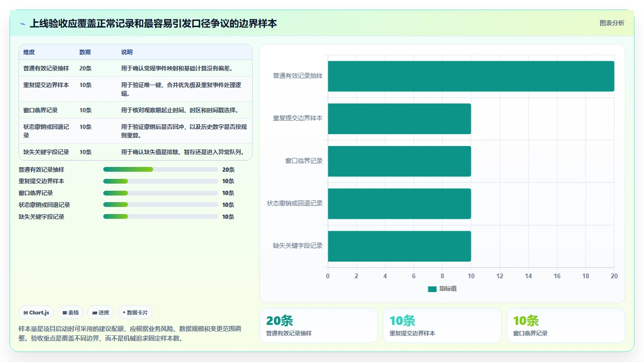
Task: Click the 10条 窗口临界记录 data card
Action: tap(566, 325)
